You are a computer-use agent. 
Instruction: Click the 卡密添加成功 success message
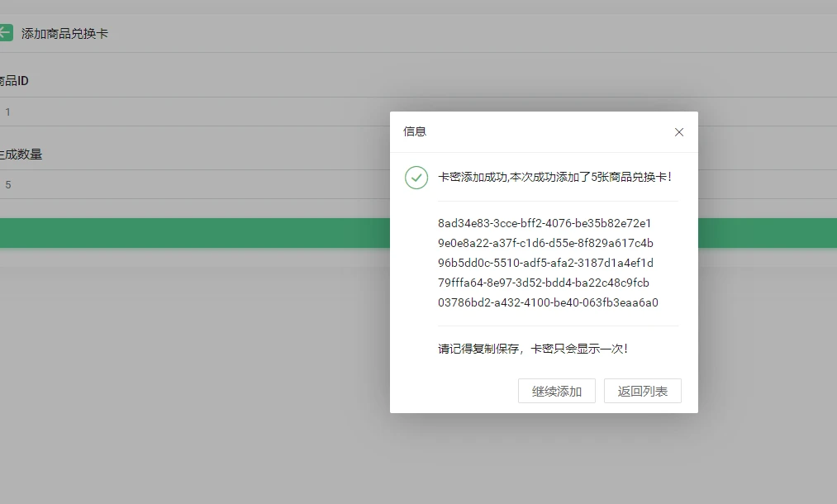[x=554, y=177]
